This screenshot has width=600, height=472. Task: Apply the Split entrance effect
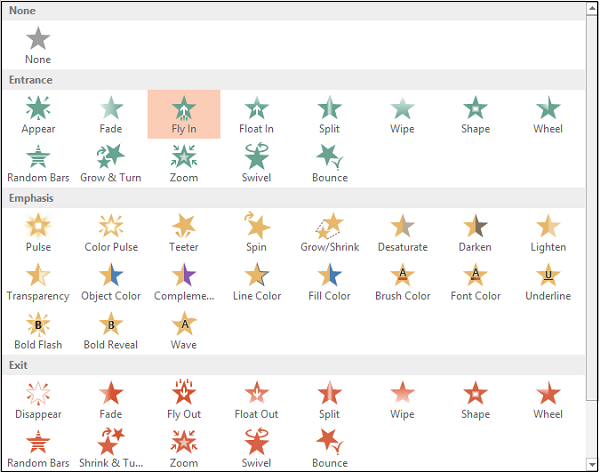[x=329, y=114]
